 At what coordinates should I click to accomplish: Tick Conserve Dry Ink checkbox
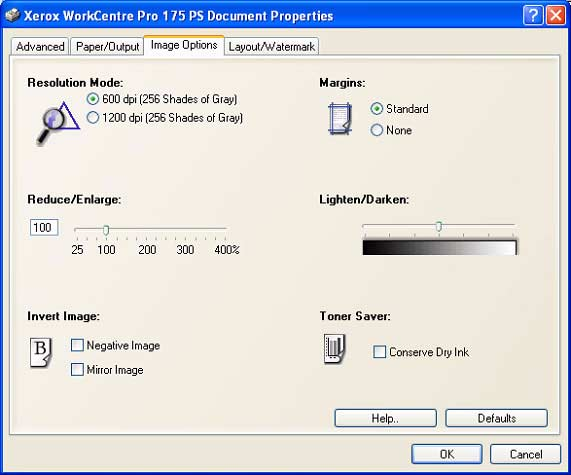379,352
